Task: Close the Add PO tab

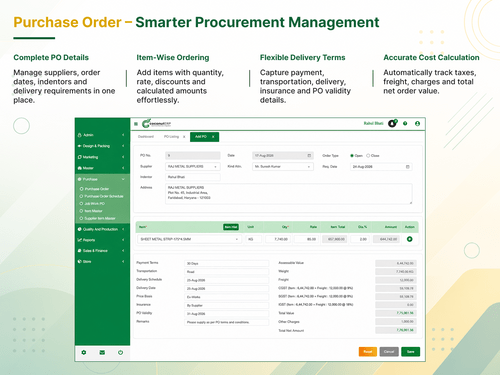Action: [213, 137]
